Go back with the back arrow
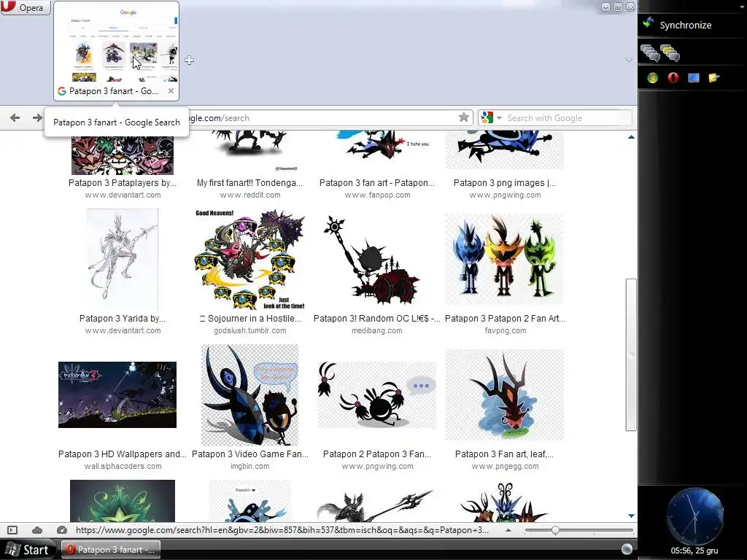 pos(15,117)
